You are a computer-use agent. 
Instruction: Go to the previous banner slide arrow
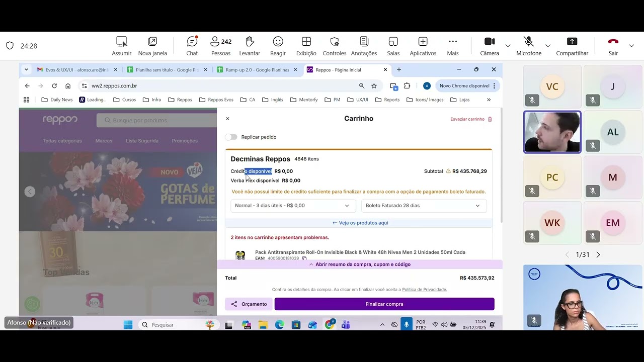30,192
